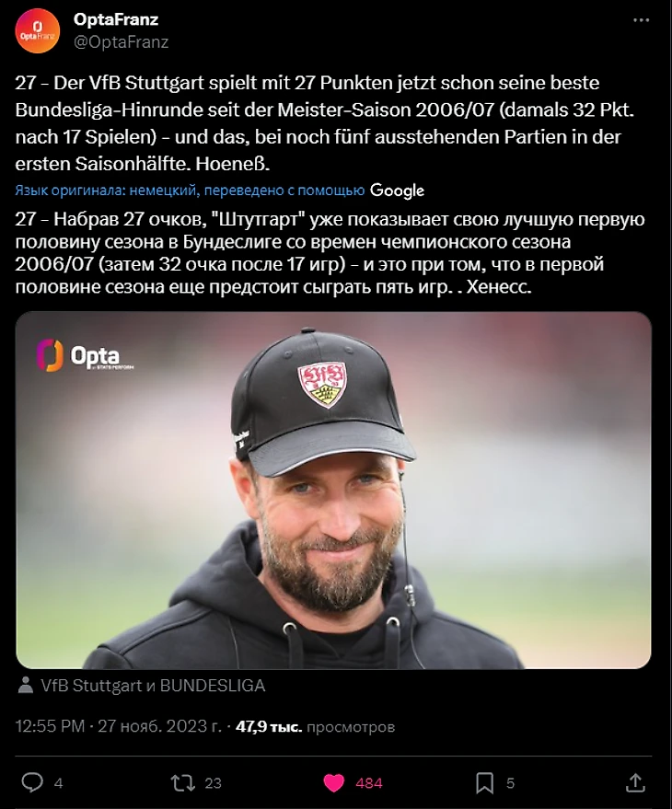672x809 pixels.
Task: Click the retweet arrows icon
Action: pos(183,782)
